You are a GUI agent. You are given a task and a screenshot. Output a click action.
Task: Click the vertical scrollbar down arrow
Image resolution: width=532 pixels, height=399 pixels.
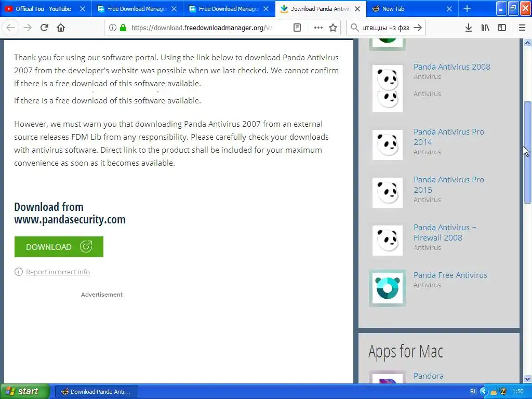(527, 379)
